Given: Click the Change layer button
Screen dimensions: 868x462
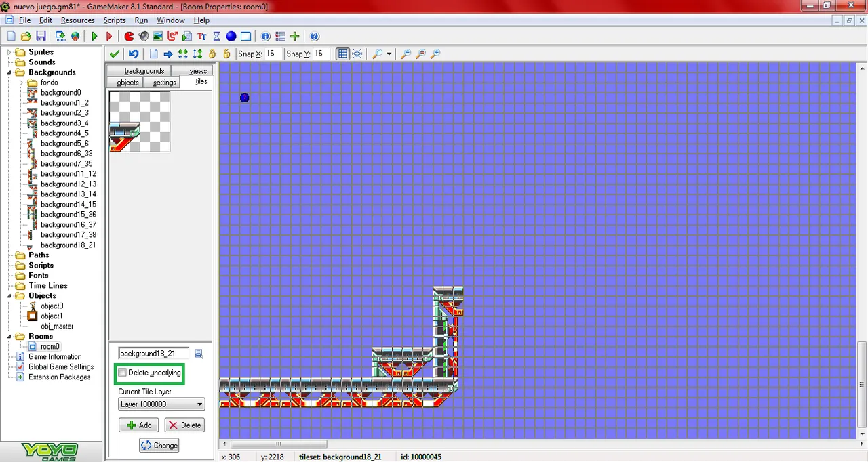Looking at the screenshot, I should pos(159,445).
